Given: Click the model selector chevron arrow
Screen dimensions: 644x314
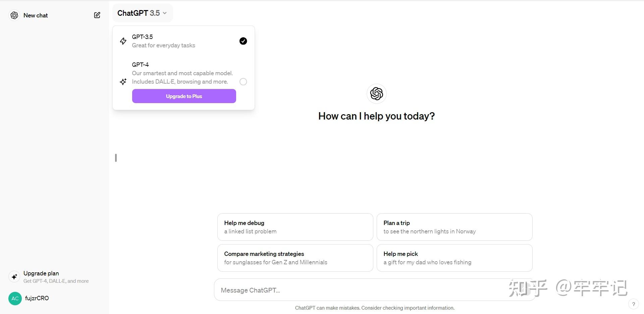Looking at the screenshot, I should click(x=165, y=13).
